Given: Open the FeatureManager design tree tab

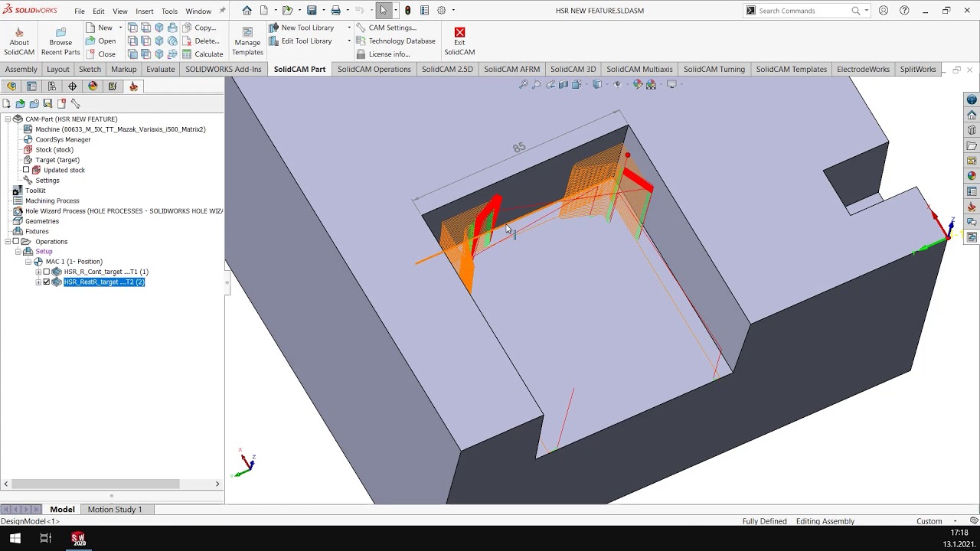Looking at the screenshot, I should click(x=11, y=86).
